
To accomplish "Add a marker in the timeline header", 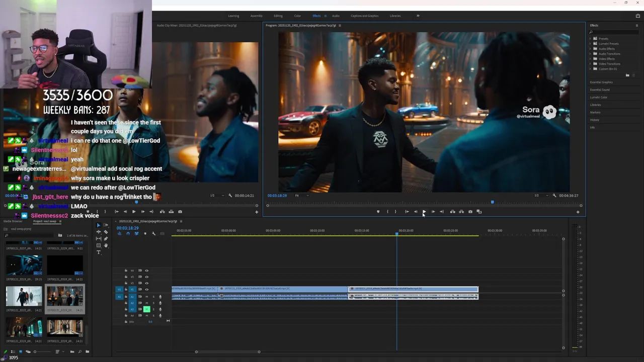I will point(145,233).
